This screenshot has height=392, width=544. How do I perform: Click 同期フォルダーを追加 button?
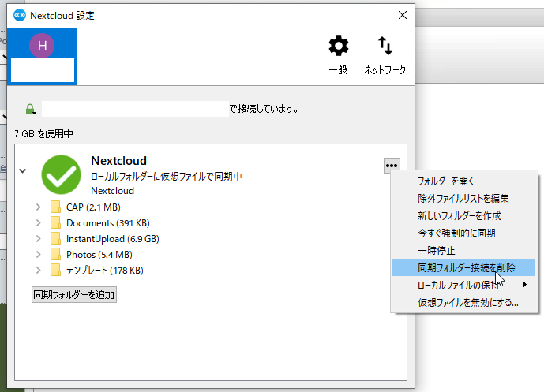74,295
